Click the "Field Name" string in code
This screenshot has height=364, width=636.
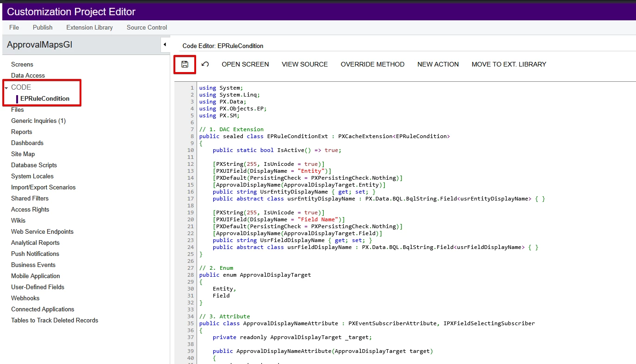coord(319,219)
